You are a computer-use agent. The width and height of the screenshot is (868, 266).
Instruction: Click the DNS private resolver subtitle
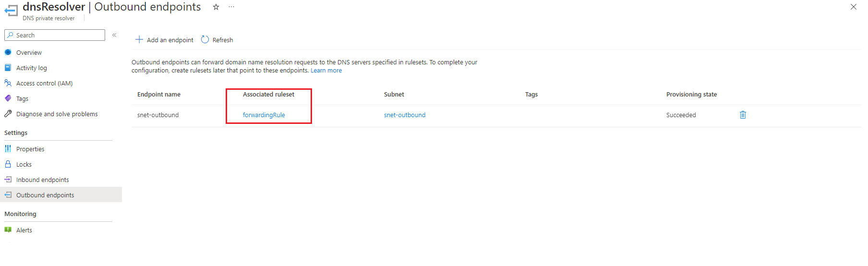tap(48, 18)
